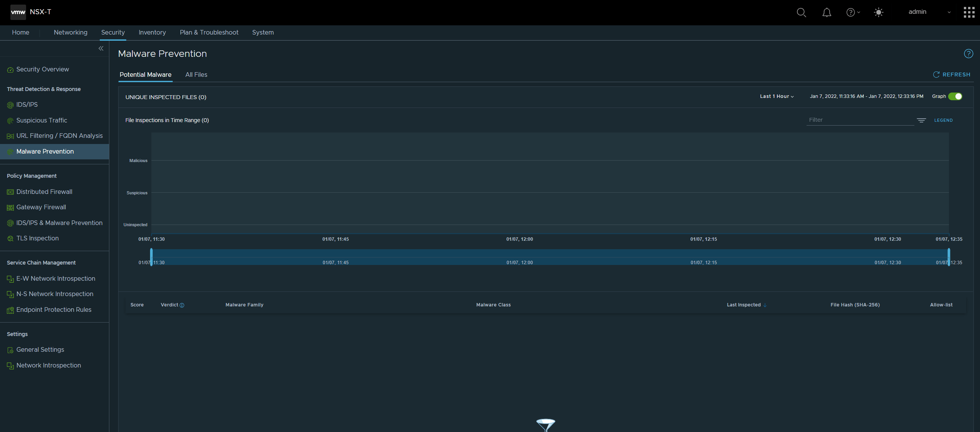Switch to the Potential Malware tab
This screenshot has height=432, width=980.
pos(145,74)
